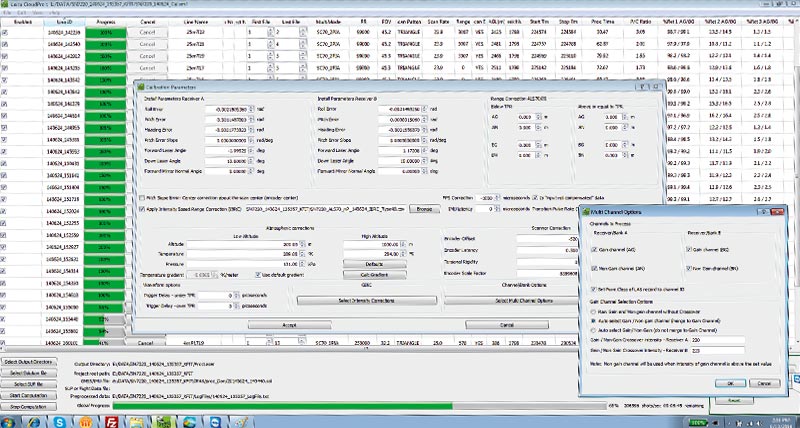Click the Calc Gradient button

pyautogui.click(x=372, y=274)
